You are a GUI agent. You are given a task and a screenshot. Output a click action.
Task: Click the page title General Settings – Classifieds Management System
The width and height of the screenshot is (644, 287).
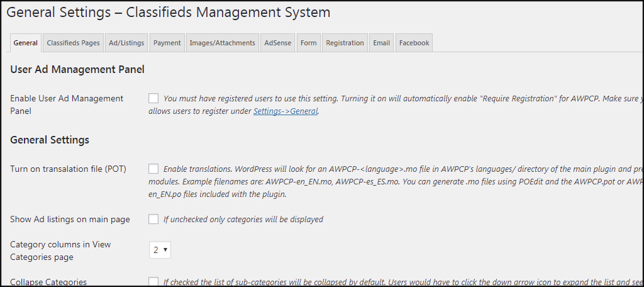[x=168, y=12]
